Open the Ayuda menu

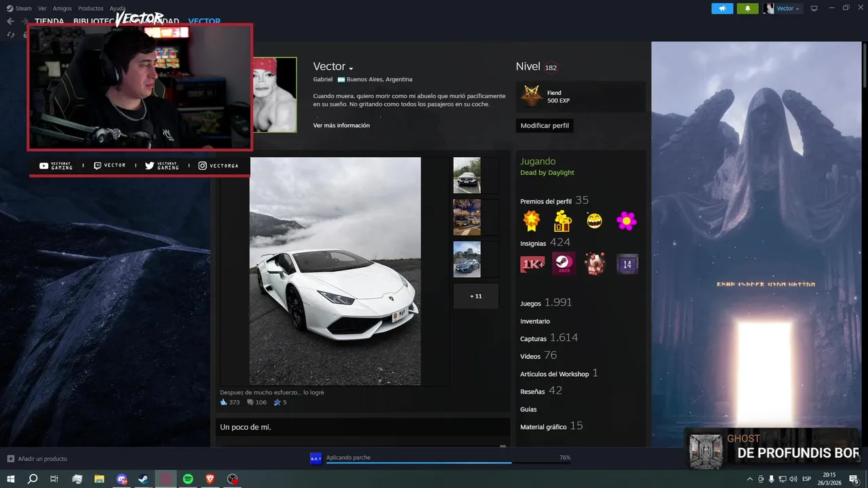click(117, 8)
